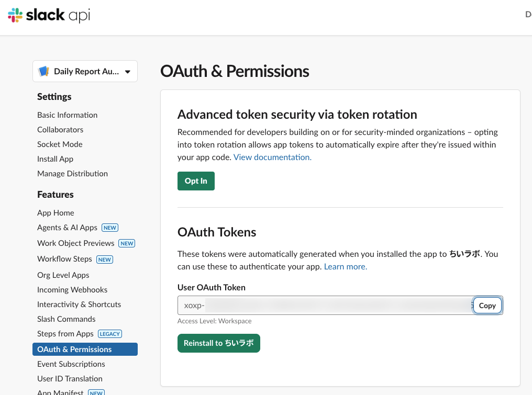The width and height of the screenshot is (532, 395).
Task: Click the 'Advanced token security via token rotation' heading
Action: [x=297, y=115]
